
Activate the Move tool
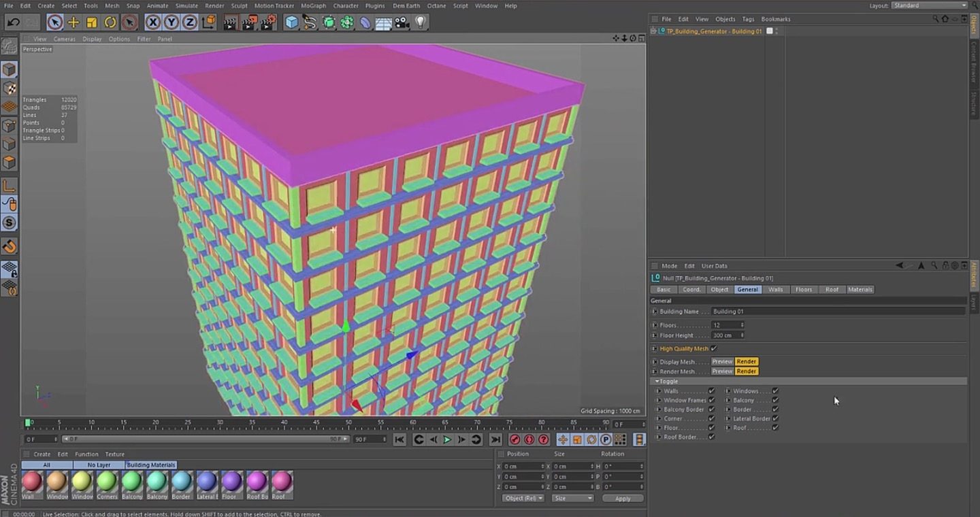click(x=73, y=22)
